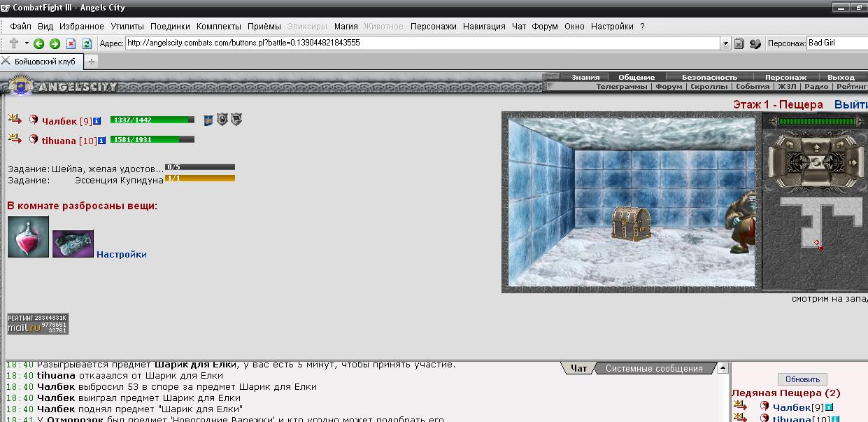The height and width of the screenshot is (422, 868).
Task: Click Чалбек's group leader icon in party list
Action: pyautogui.click(x=15, y=120)
